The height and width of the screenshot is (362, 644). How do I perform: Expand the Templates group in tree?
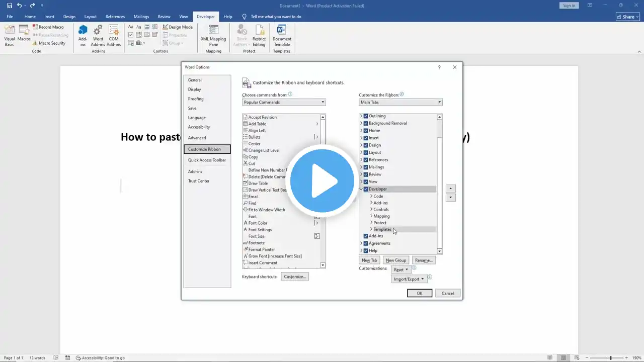point(371,229)
